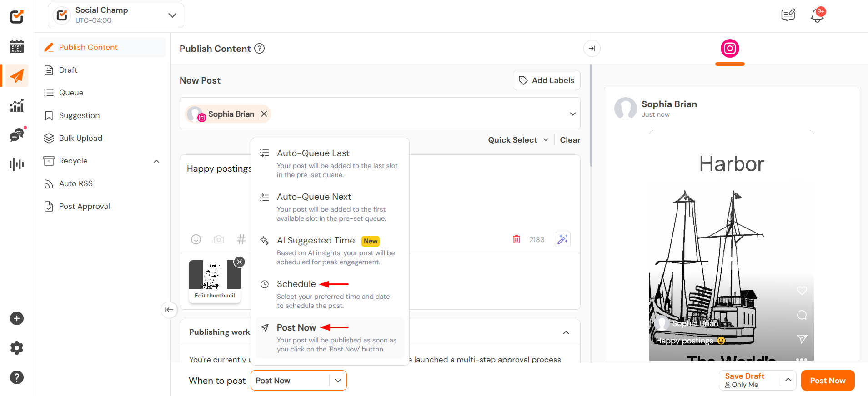Expand the Social Champ workspace dropdown
The height and width of the screenshot is (396, 868).
click(172, 15)
